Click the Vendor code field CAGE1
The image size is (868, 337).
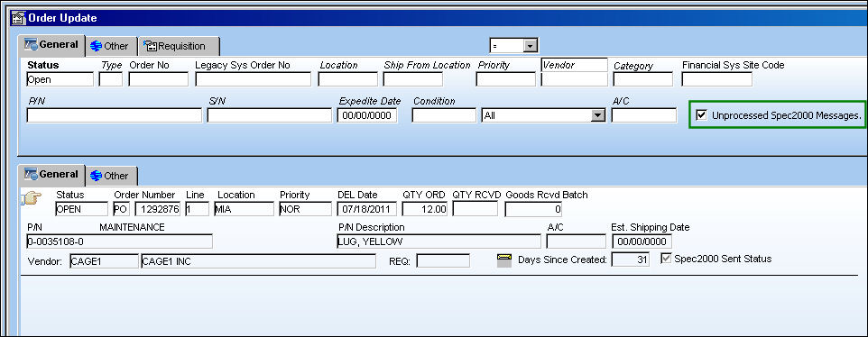(104, 261)
